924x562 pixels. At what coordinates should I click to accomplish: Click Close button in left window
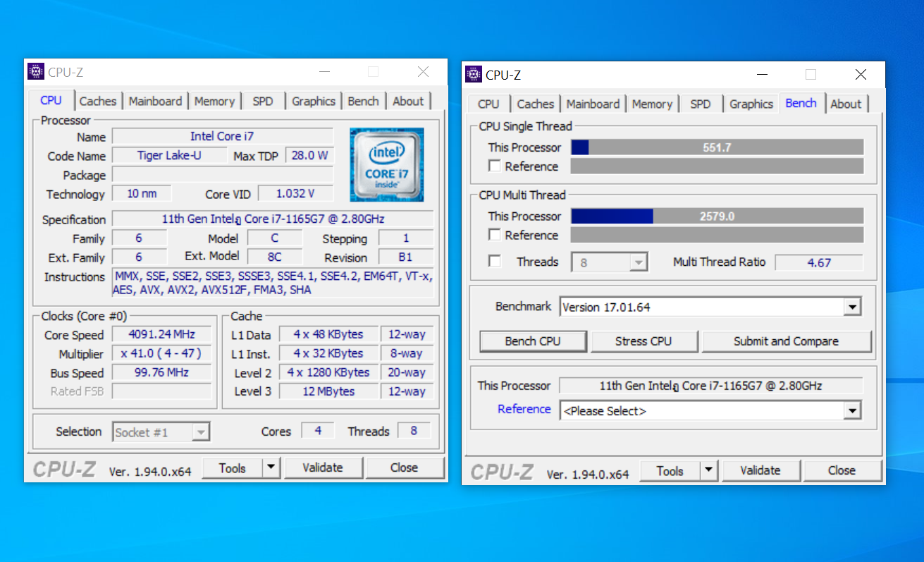click(x=405, y=468)
